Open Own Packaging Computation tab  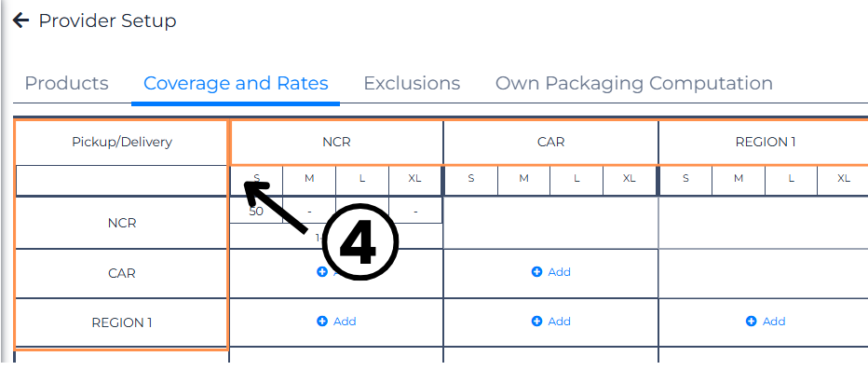(x=634, y=83)
